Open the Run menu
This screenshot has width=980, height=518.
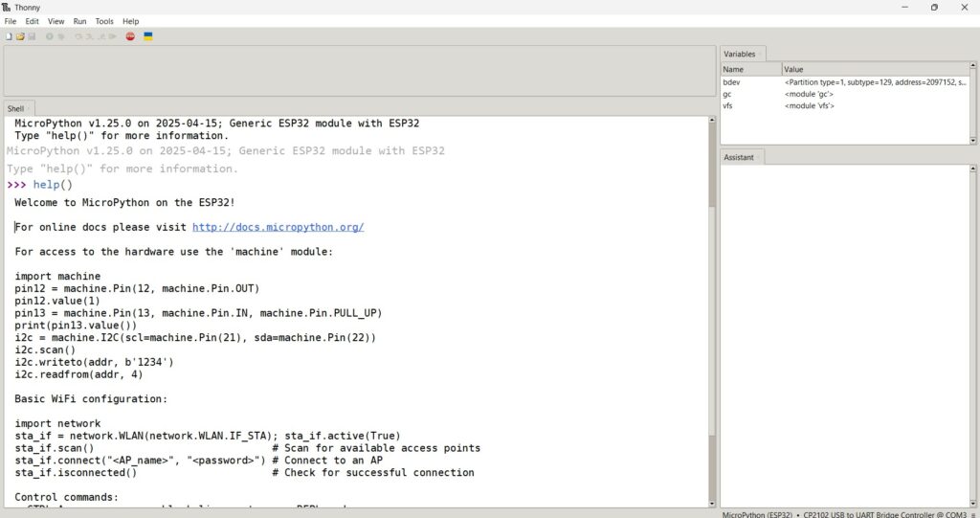[x=80, y=21]
